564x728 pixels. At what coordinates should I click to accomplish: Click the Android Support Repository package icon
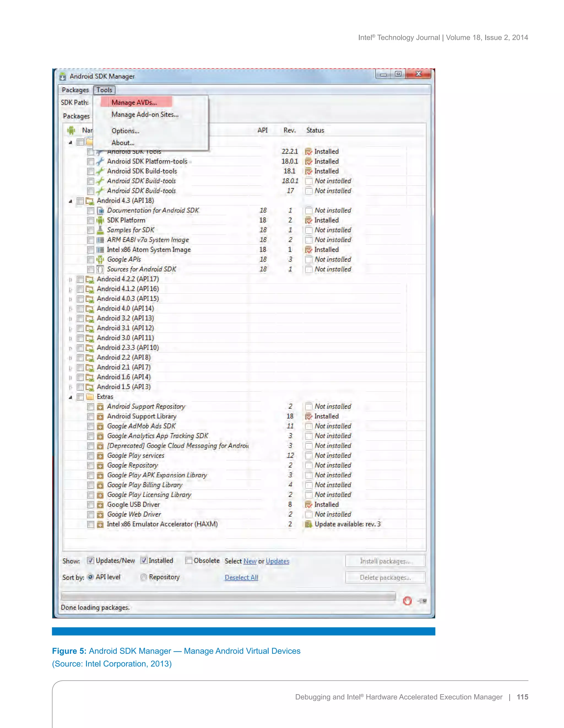coord(100,407)
